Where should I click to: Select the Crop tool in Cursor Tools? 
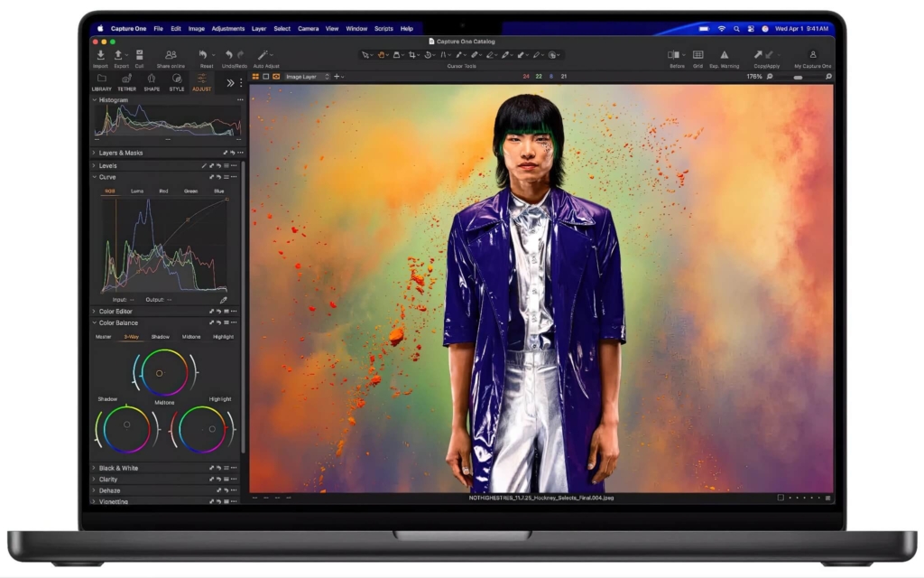[412, 55]
